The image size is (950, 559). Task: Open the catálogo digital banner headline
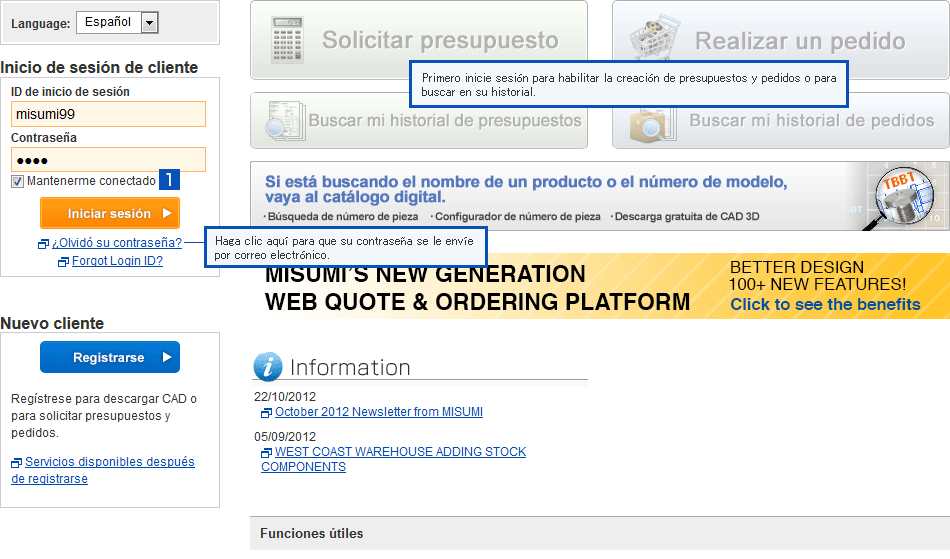526,189
